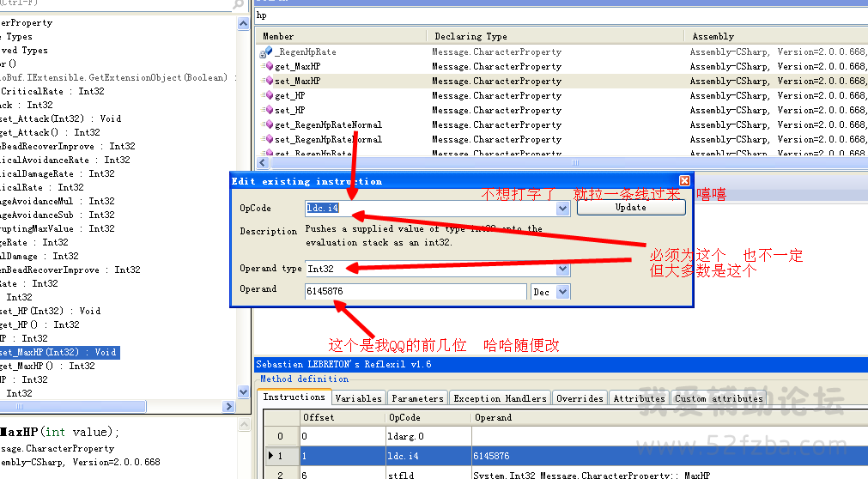This screenshot has width=868, height=479.
Task: Click the _RegenHpRate field icon
Action: (x=266, y=52)
